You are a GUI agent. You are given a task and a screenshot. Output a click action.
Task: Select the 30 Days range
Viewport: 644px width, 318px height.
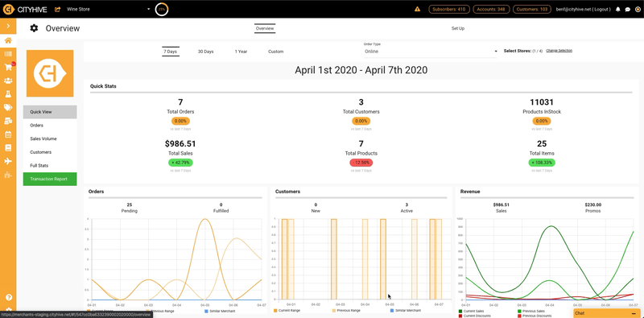[206, 52]
